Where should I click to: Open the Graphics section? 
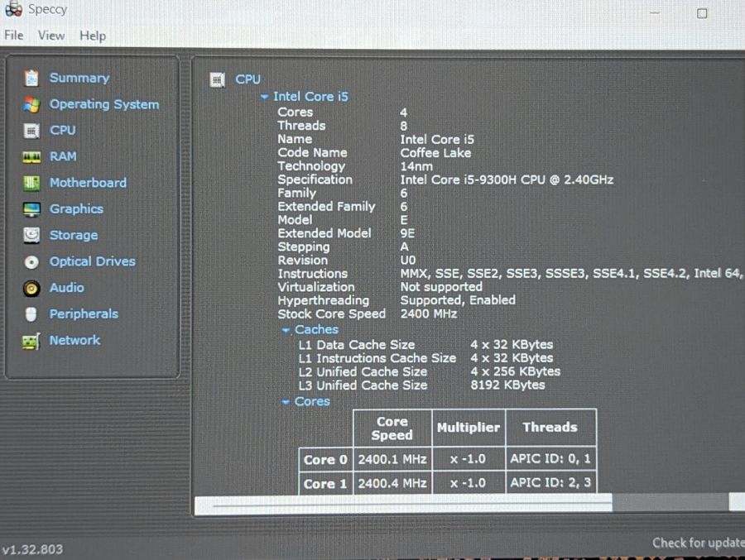76,209
